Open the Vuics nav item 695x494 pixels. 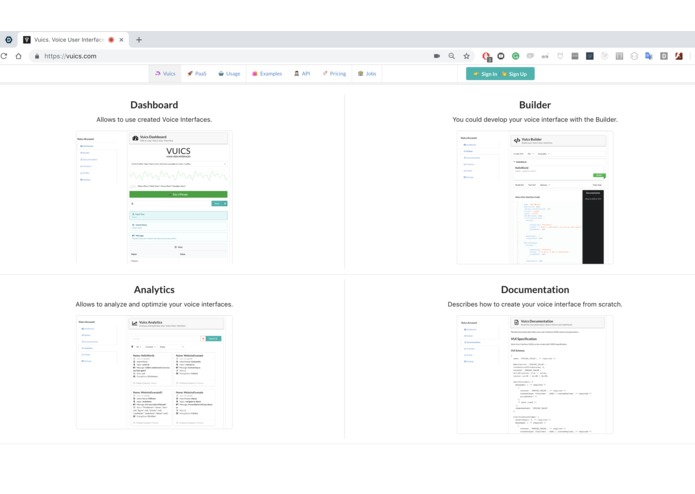tap(165, 74)
